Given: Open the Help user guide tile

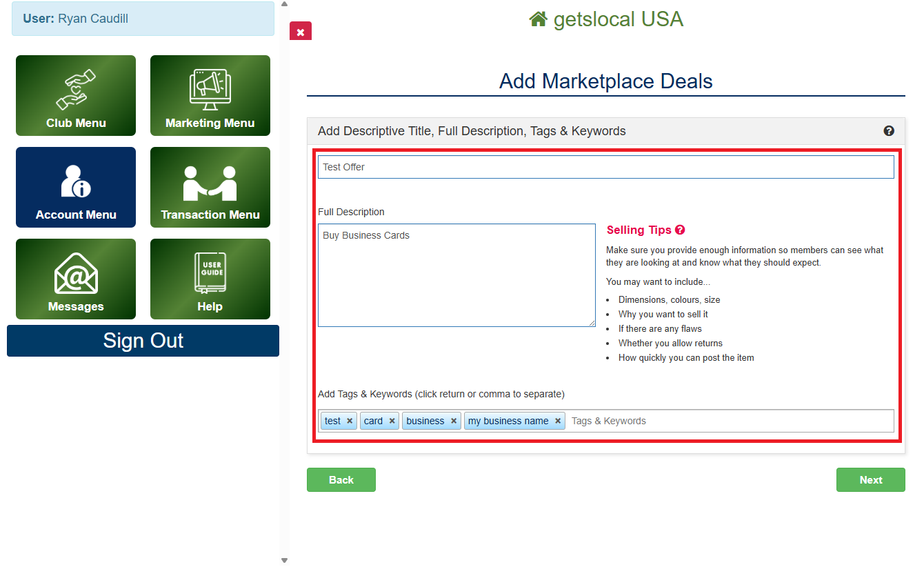Looking at the screenshot, I should click(x=210, y=279).
